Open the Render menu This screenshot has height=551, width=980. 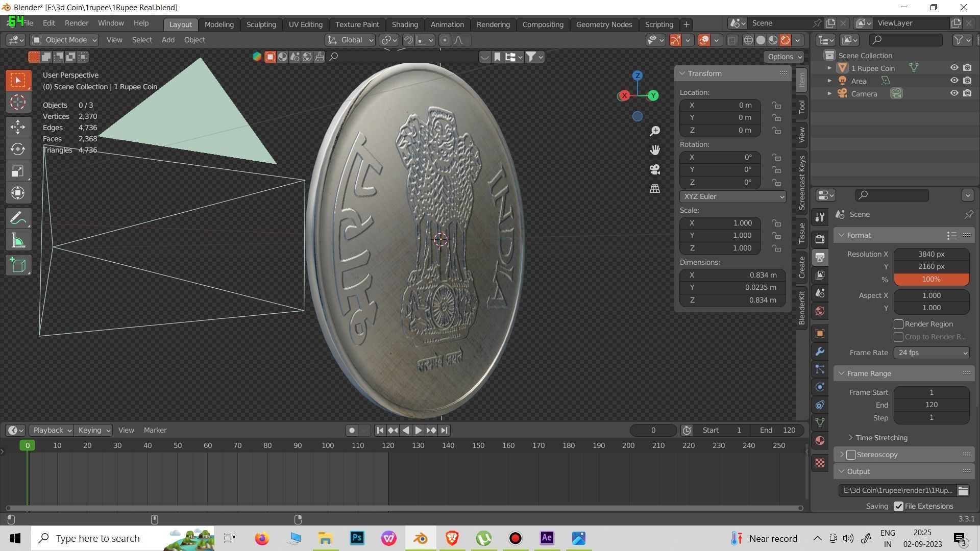(x=76, y=23)
